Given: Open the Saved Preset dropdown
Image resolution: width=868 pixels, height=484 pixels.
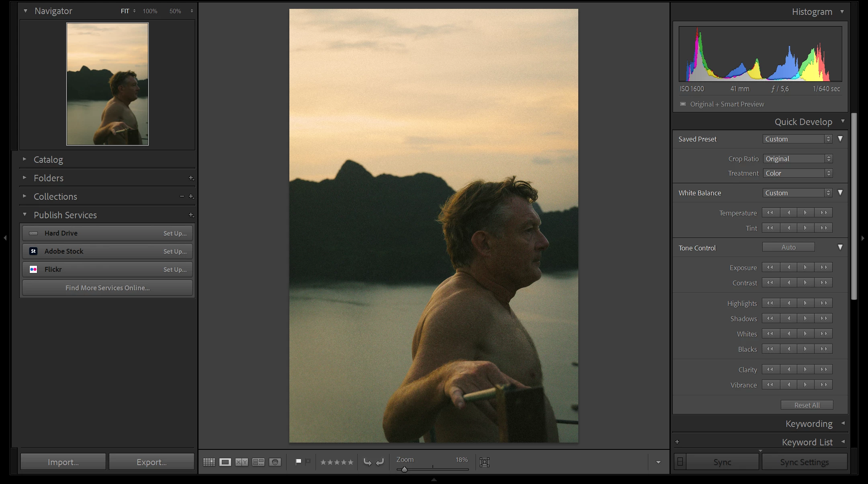Looking at the screenshot, I should pyautogui.click(x=797, y=139).
